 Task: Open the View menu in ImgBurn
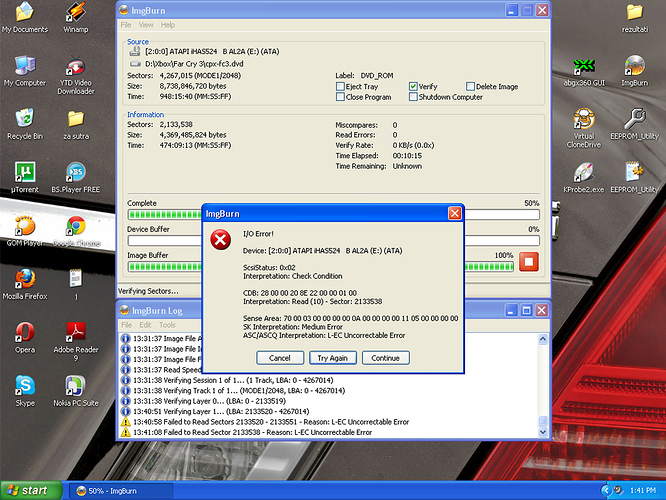point(146,25)
